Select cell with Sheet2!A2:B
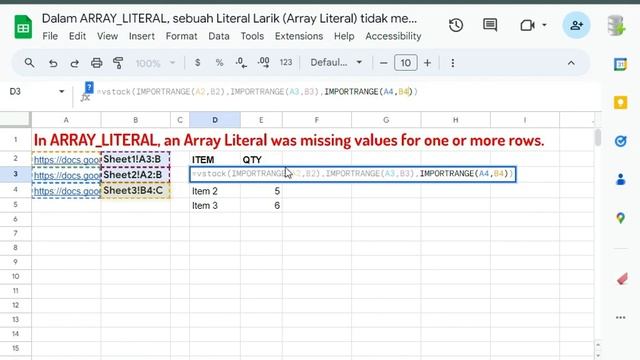The image size is (640, 360). pyautogui.click(x=136, y=175)
